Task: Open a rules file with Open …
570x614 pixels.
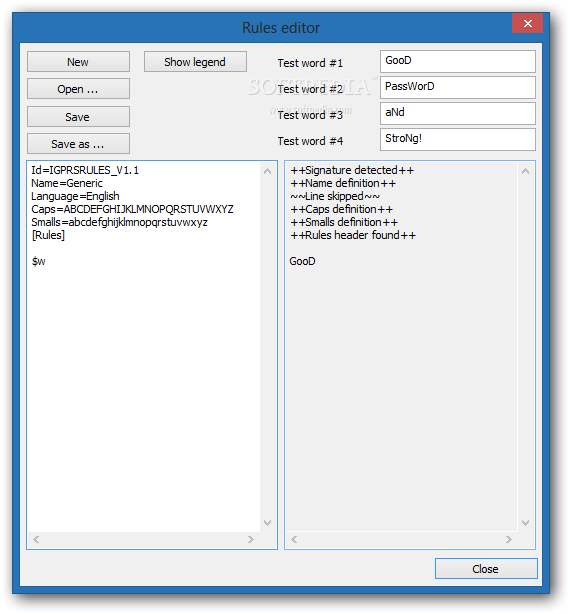Action: point(78,89)
